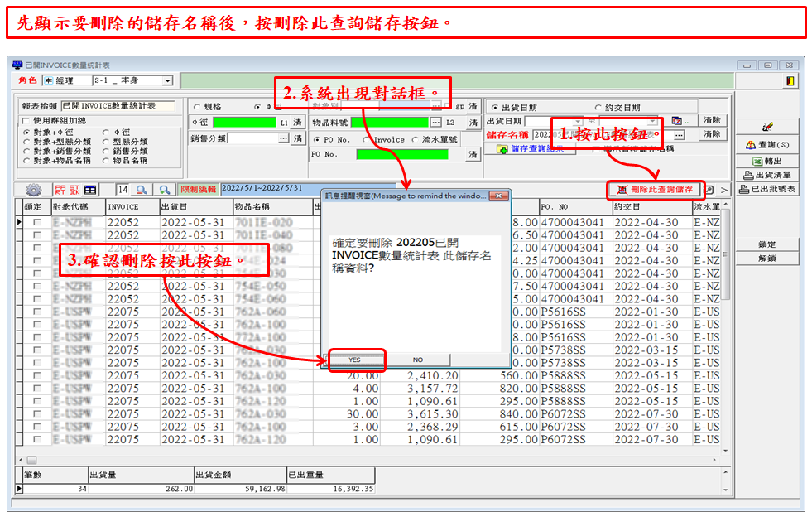Open the S-1 本身 role dropdown

coord(167,80)
